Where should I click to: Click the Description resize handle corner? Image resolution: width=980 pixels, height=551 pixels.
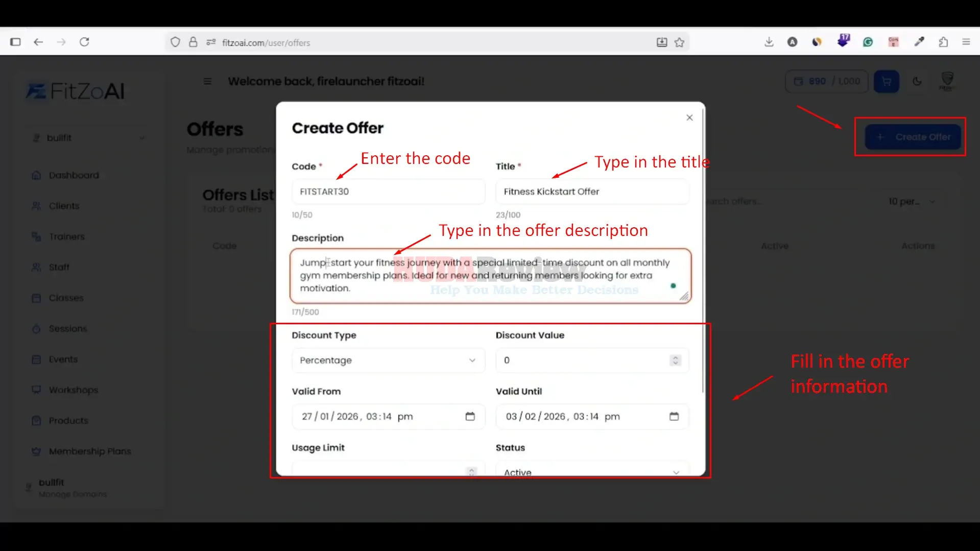click(684, 296)
